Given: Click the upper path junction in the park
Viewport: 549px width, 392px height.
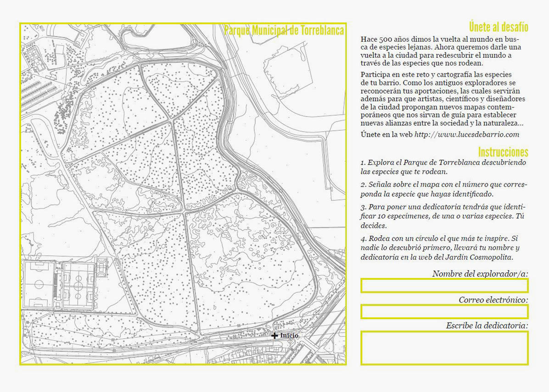Looking at the screenshot, I should tap(172, 120).
